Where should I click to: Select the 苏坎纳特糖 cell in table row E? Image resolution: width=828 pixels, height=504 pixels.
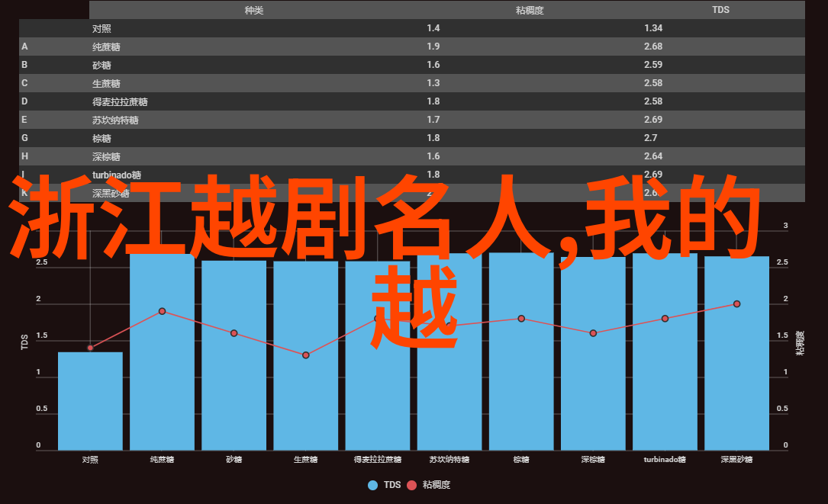(115, 120)
